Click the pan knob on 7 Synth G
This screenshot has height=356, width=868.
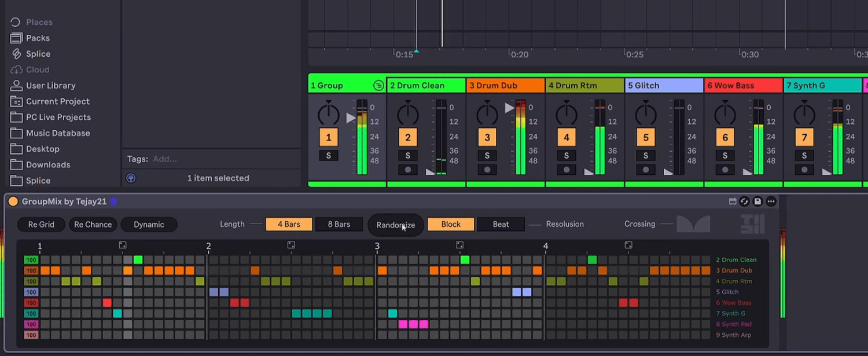click(x=804, y=113)
